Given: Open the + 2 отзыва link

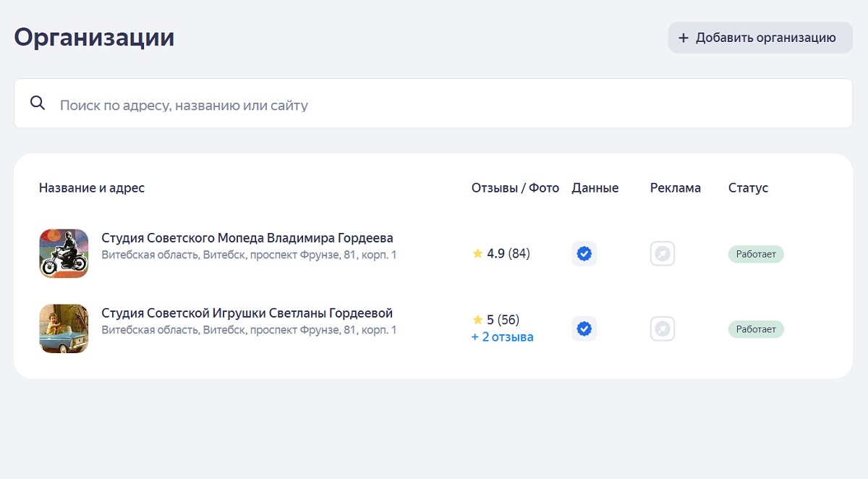Looking at the screenshot, I should 503,337.
